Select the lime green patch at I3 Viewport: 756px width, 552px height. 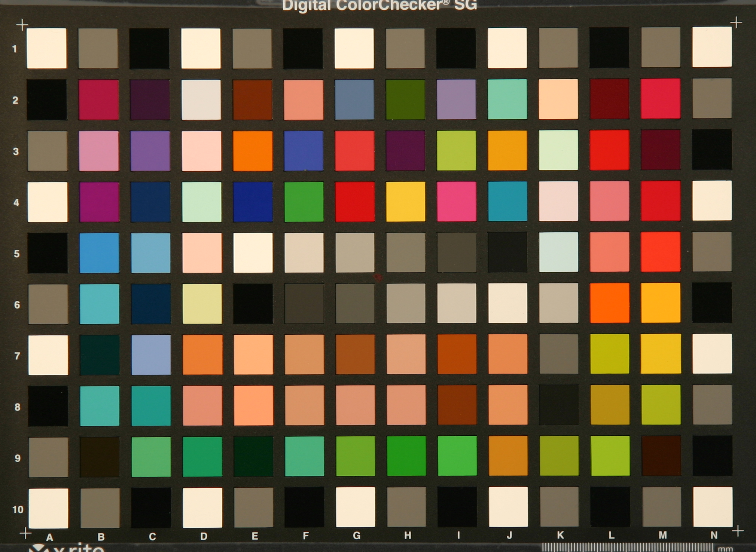click(457, 150)
